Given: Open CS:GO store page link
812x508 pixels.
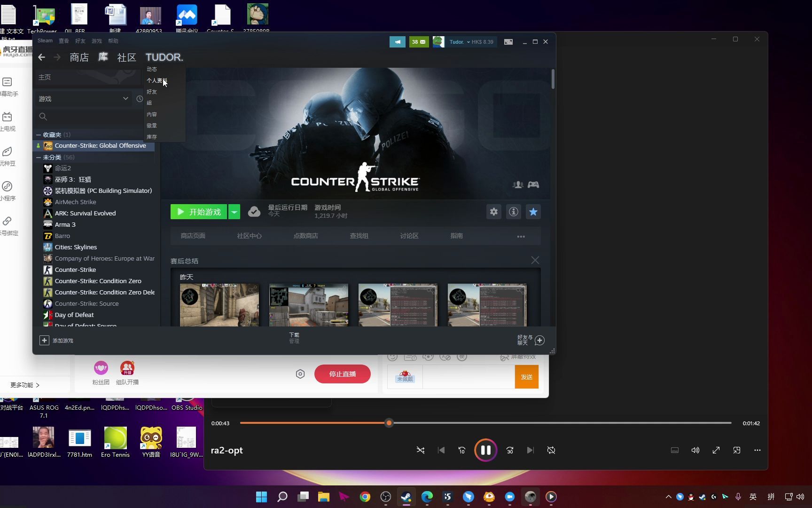Looking at the screenshot, I should [x=193, y=236].
